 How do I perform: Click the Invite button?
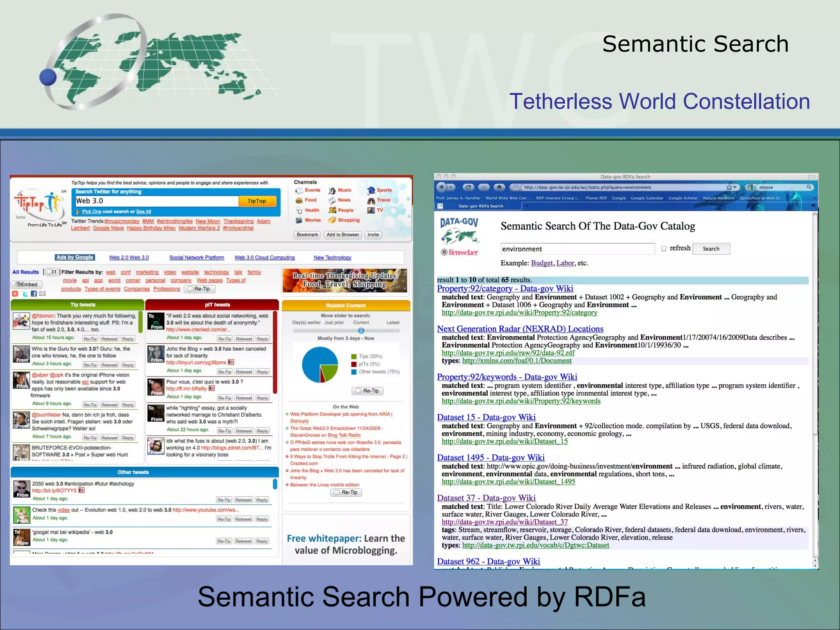click(x=373, y=235)
